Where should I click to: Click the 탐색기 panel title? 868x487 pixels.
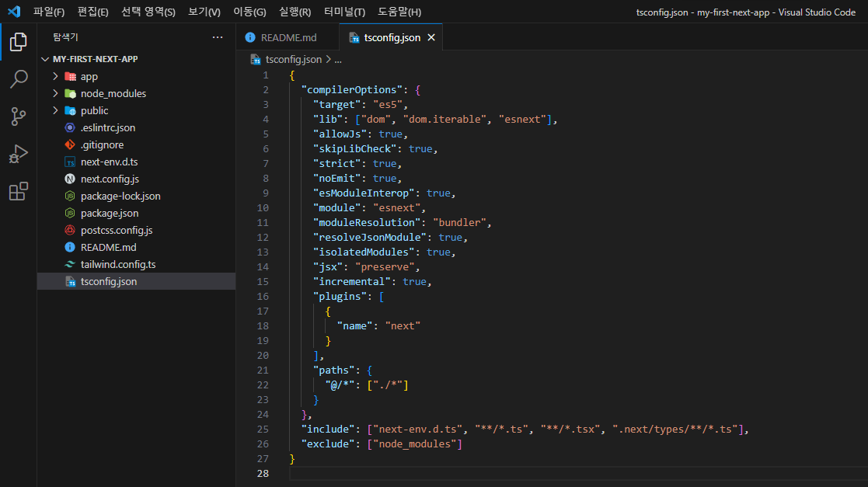click(x=65, y=37)
